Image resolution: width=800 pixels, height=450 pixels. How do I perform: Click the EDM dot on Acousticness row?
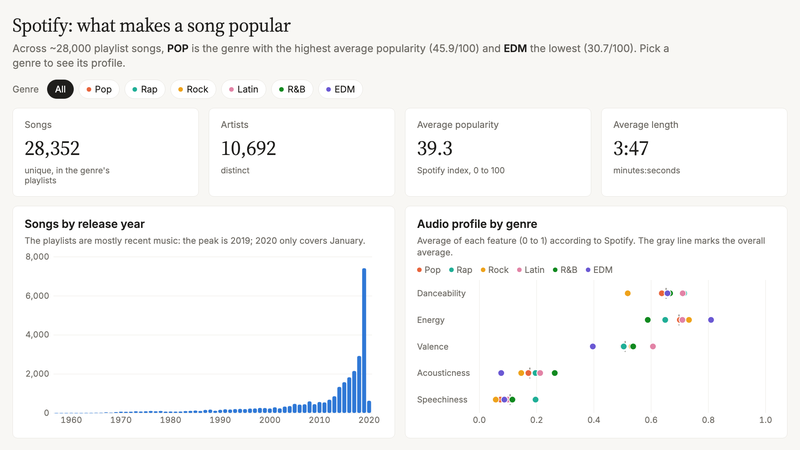pos(501,373)
